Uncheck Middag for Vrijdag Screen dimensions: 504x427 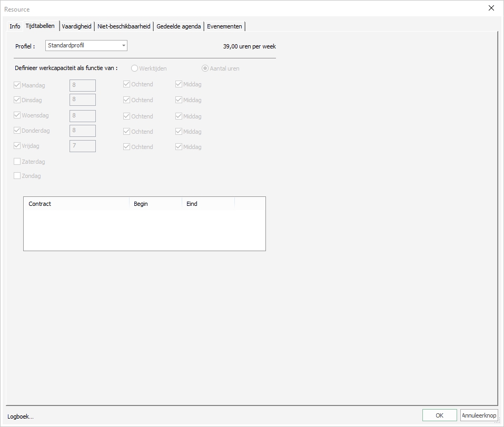pyautogui.click(x=178, y=146)
